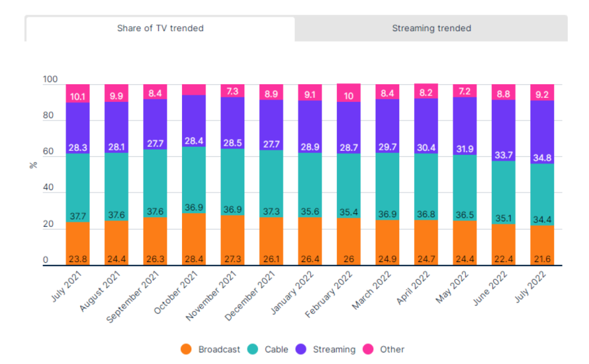Click February 2022 other segment 10
Screen dimensions: 589x364
pyautogui.click(x=349, y=93)
